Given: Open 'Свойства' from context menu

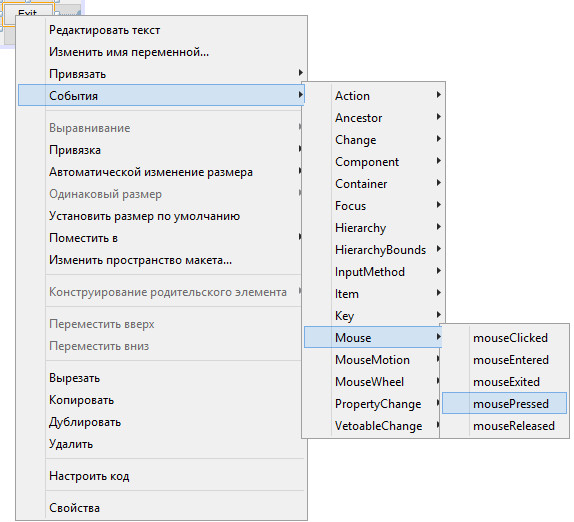Looking at the screenshot, I should click(161, 507).
